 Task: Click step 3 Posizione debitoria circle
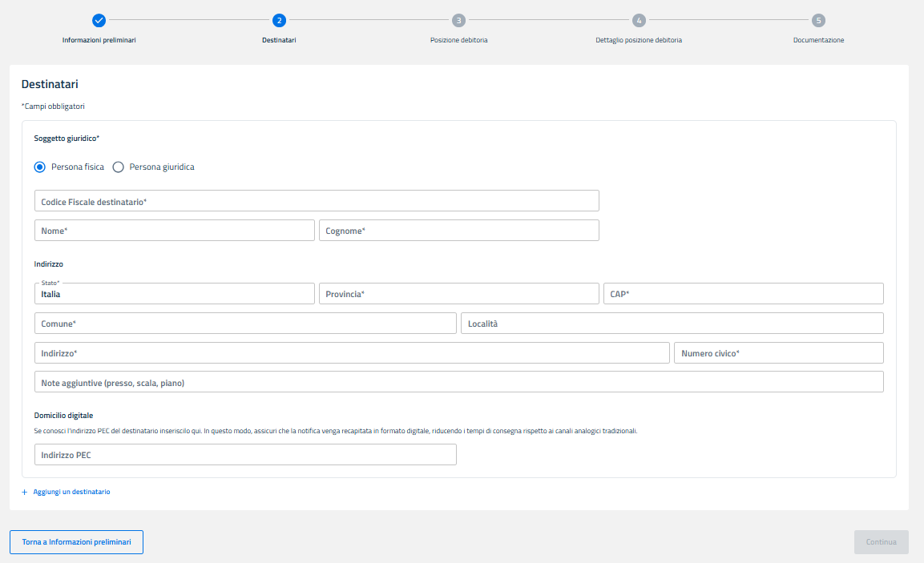pyautogui.click(x=458, y=20)
